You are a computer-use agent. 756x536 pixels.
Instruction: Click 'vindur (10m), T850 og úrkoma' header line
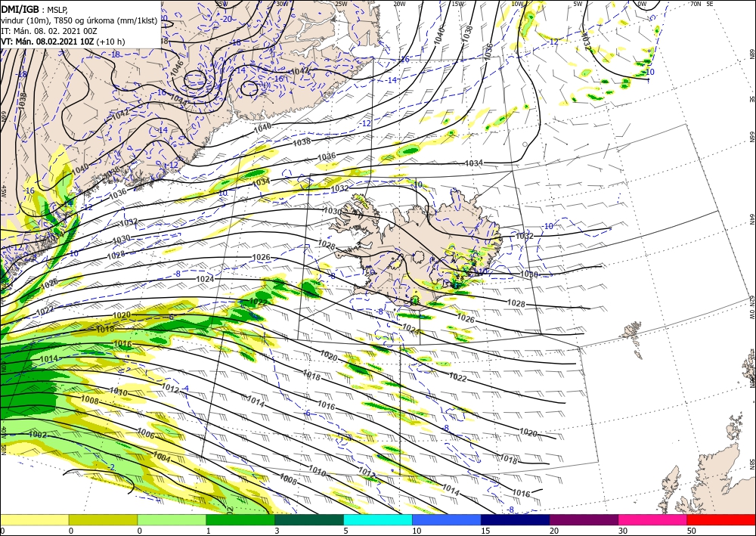(x=79, y=20)
